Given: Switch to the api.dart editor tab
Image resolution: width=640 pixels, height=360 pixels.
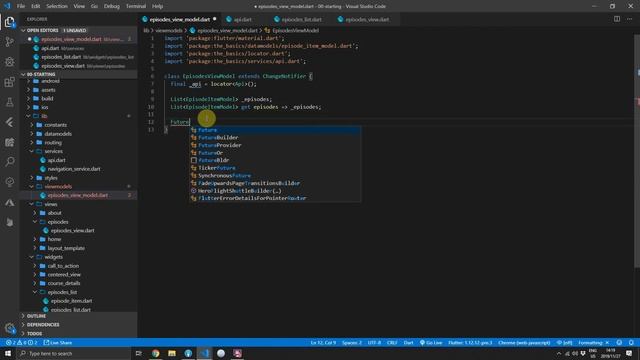Looking at the screenshot, I should 242,19.
